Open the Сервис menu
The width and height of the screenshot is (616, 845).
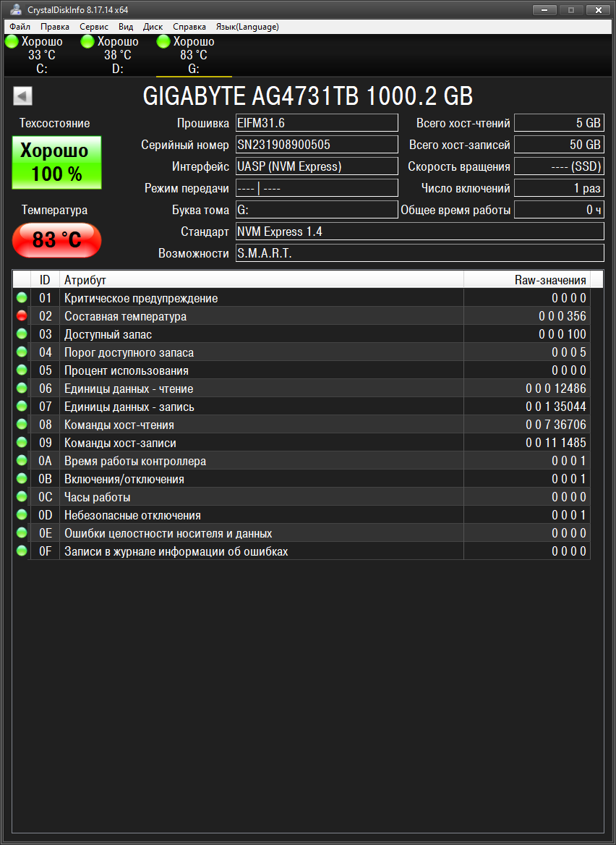tap(94, 26)
